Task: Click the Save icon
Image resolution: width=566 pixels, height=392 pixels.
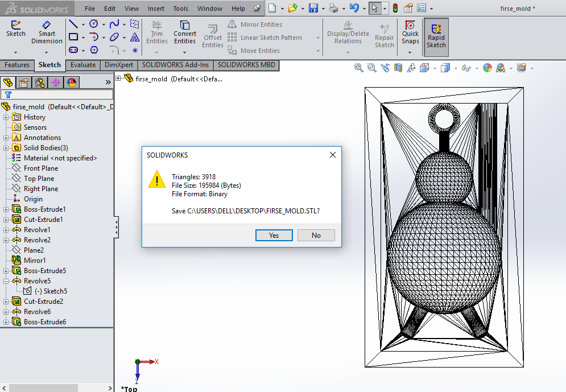Action: point(313,8)
